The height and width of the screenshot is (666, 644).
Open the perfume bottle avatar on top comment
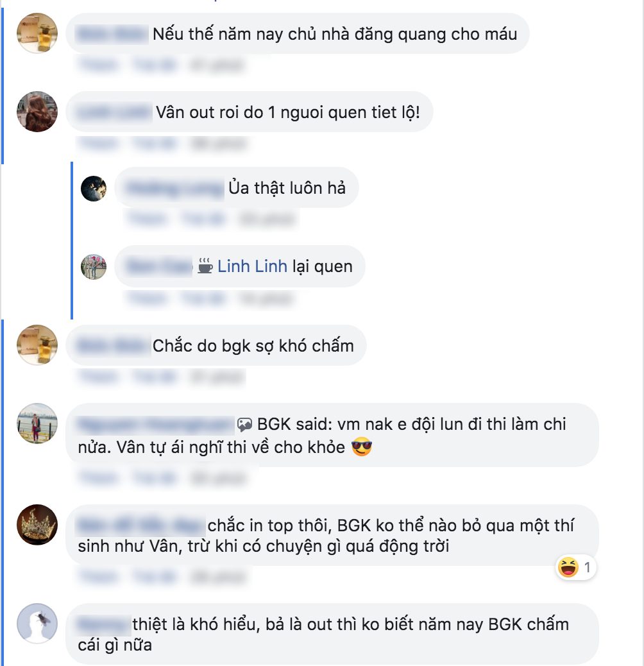pos(37,33)
